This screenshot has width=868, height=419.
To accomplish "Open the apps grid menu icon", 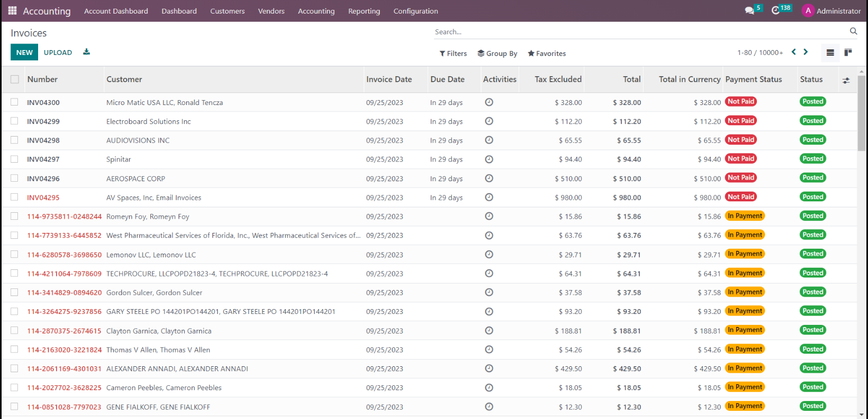I will pyautogui.click(x=13, y=11).
